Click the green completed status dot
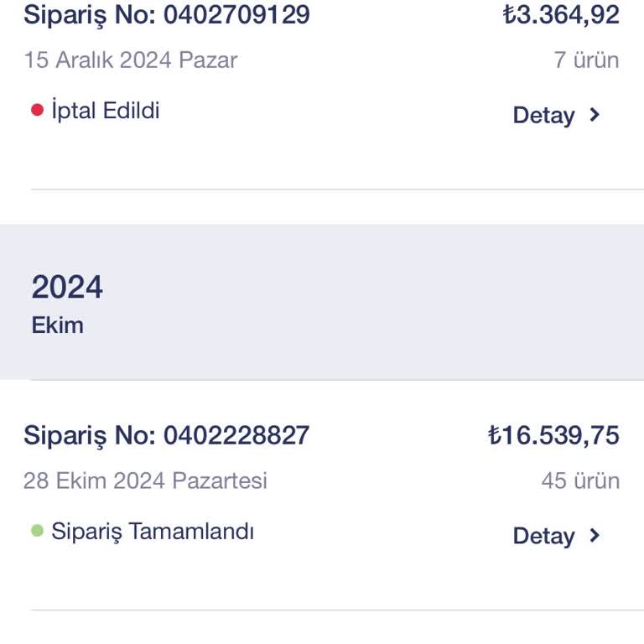 point(37,531)
